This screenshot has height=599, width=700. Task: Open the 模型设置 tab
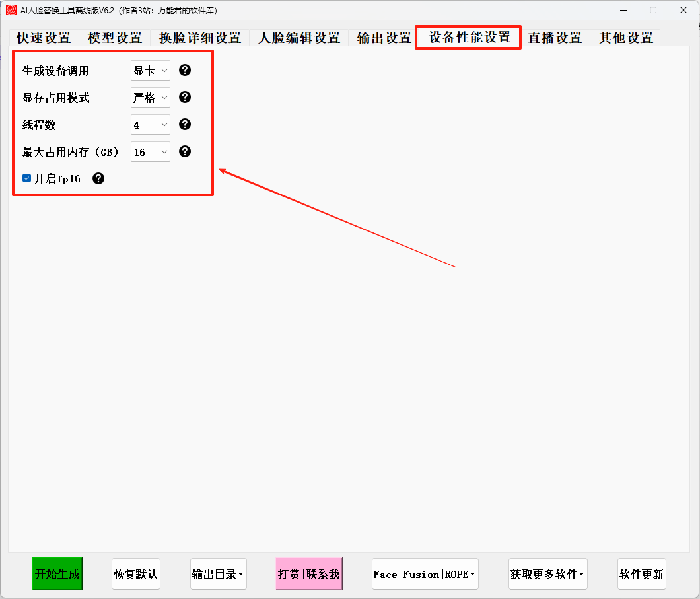[115, 38]
